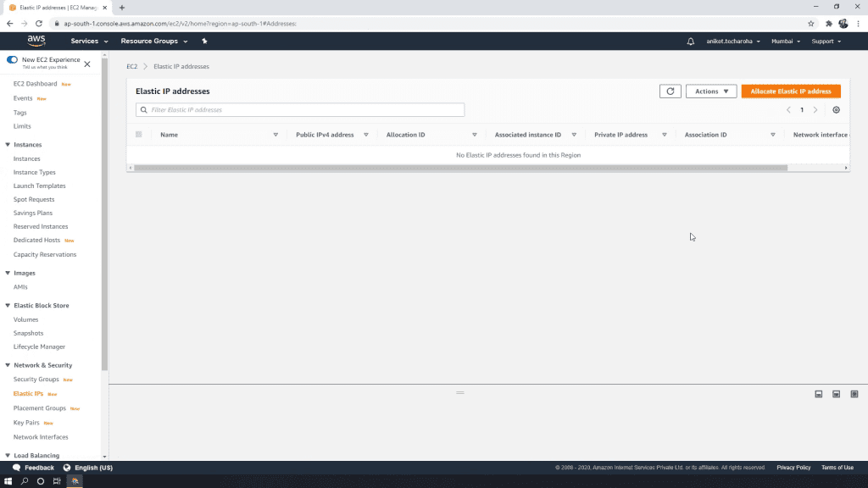Open the Resource Groups dropdown

(154, 41)
